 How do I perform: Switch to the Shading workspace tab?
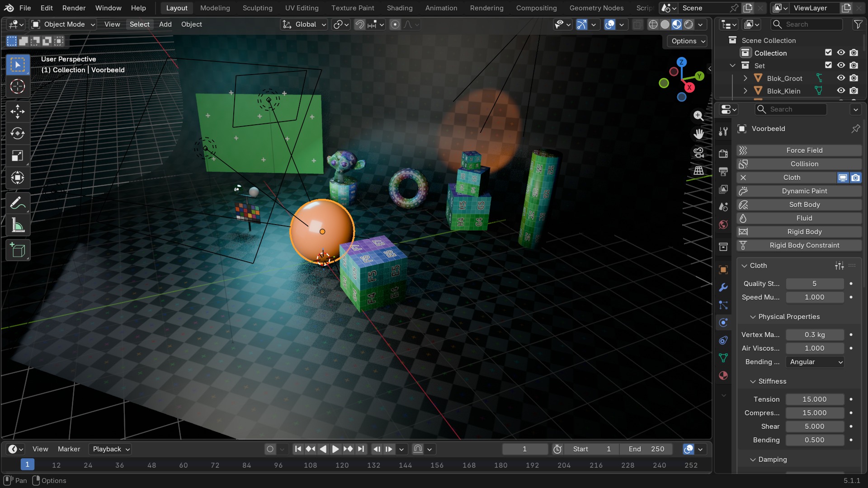coord(400,8)
